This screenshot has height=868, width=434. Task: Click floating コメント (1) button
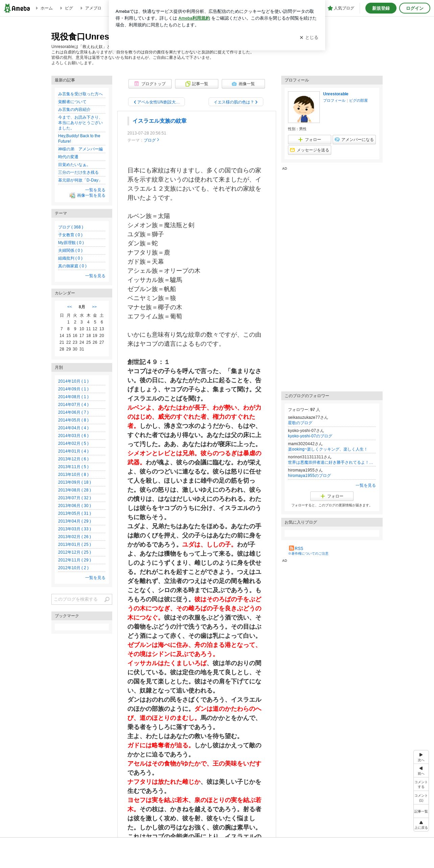[421, 798]
